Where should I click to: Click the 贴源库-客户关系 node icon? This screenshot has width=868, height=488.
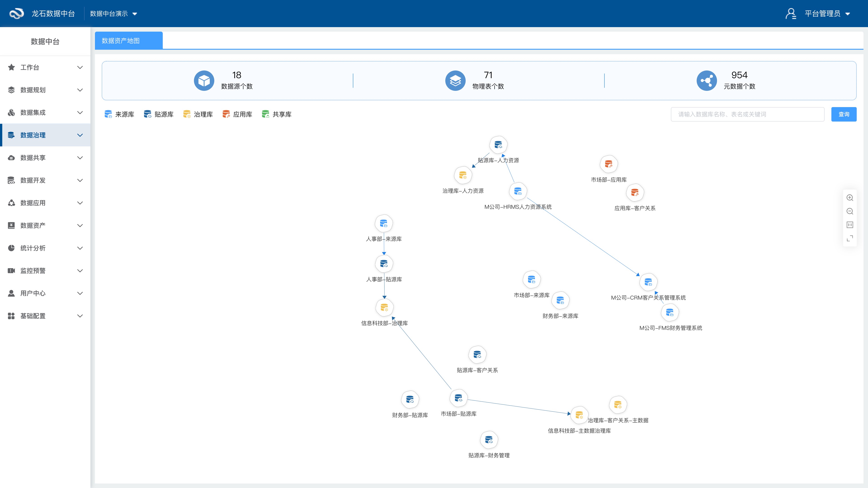(477, 354)
